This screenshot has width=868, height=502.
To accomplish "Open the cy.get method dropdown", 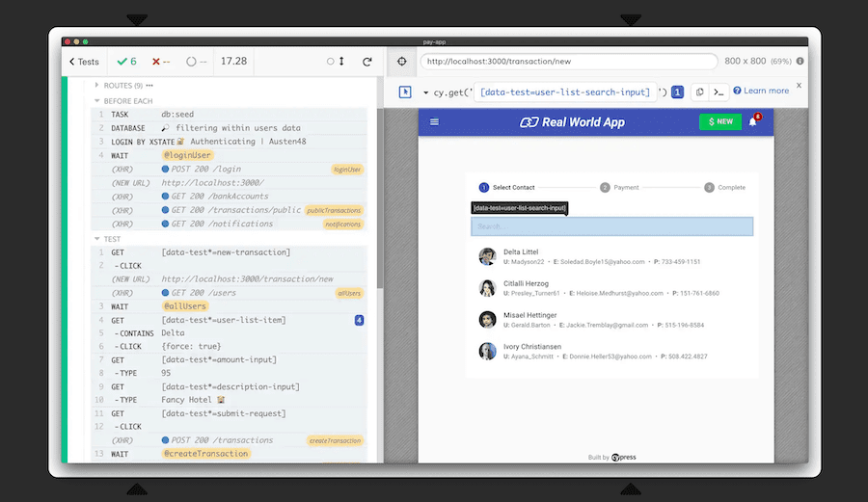I will tap(426, 92).
